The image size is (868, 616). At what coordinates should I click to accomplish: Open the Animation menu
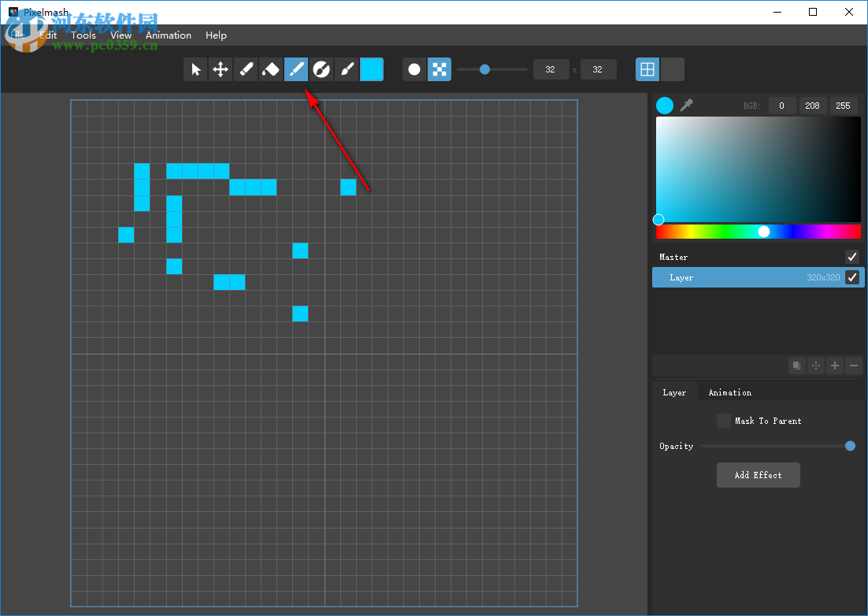pos(169,35)
